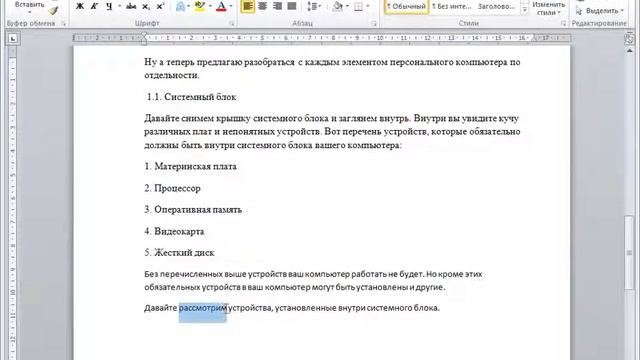The image size is (640, 360).
Task: Apply paragraph borders
Action: pos(358,6)
